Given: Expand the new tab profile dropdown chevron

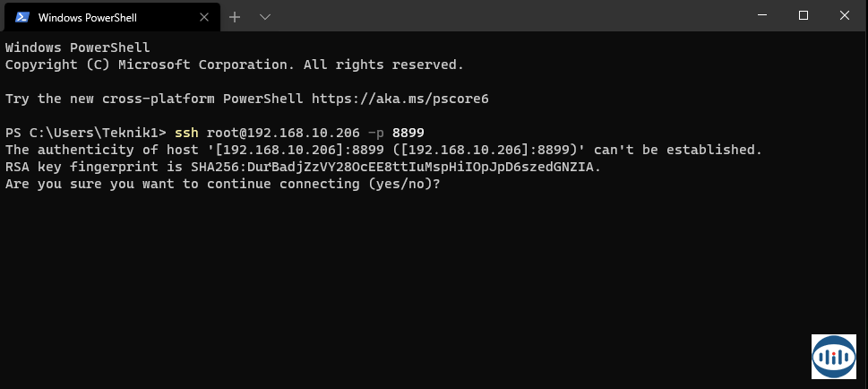Looking at the screenshot, I should (265, 16).
